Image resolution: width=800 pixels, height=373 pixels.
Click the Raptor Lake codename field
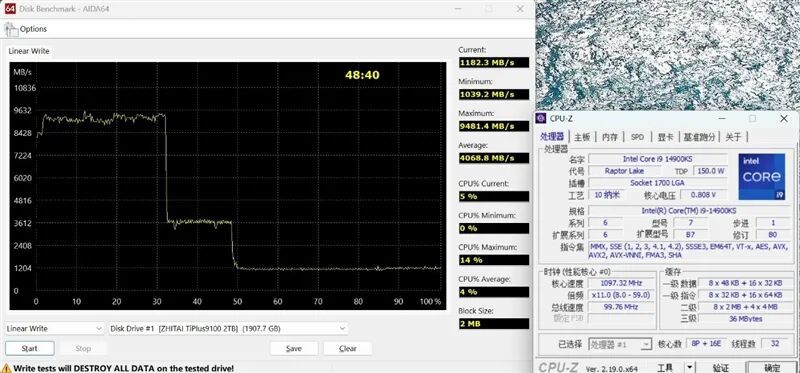[624, 171]
